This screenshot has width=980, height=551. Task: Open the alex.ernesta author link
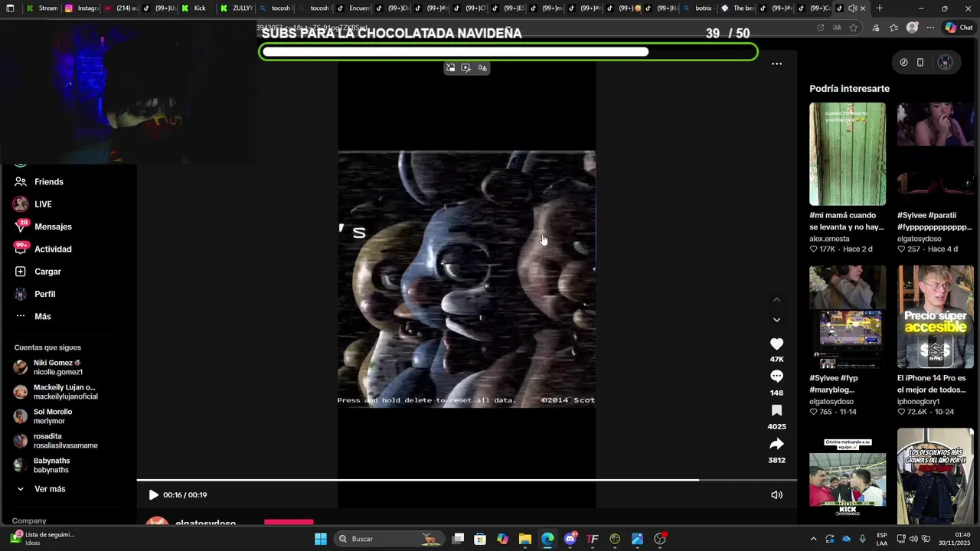pos(829,239)
